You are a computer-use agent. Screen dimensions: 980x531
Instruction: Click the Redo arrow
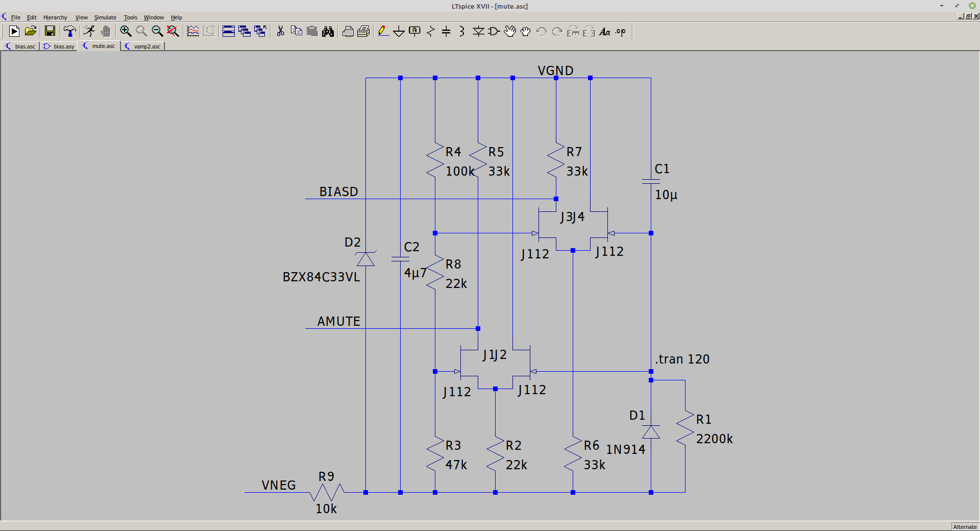tap(557, 31)
